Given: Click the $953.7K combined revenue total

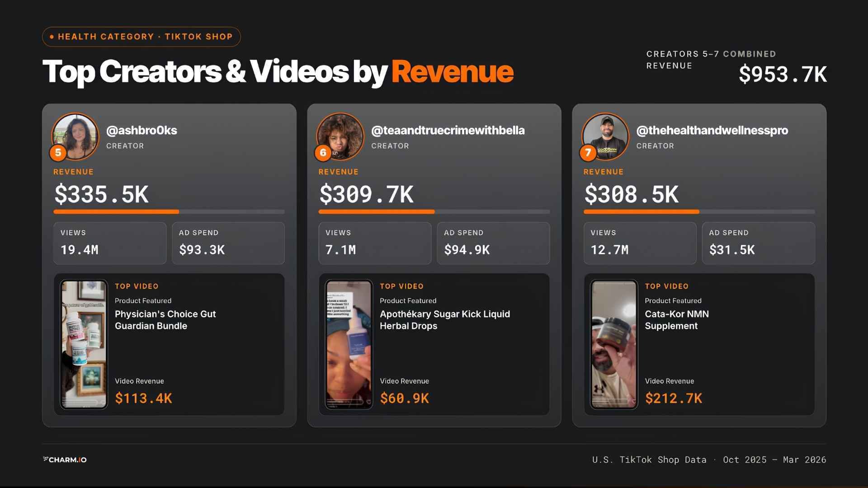Looking at the screenshot, I should coord(783,74).
